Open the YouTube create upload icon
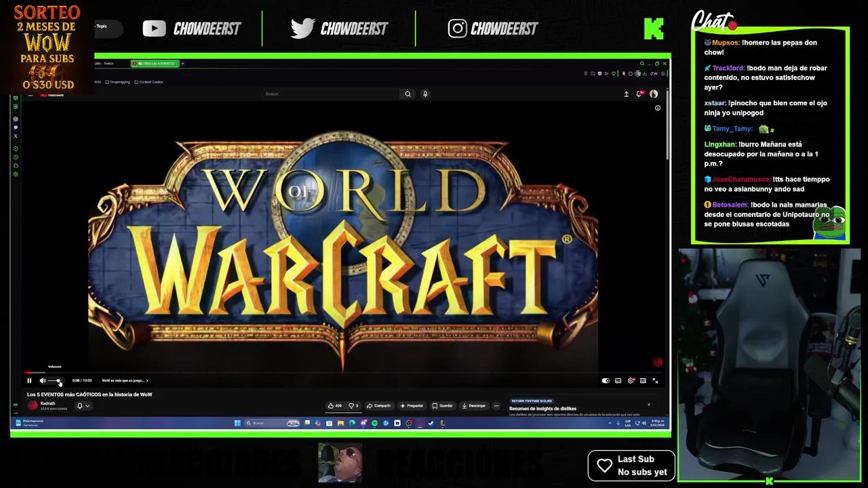Viewport: 868px width, 488px height. (x=626, y=94)
